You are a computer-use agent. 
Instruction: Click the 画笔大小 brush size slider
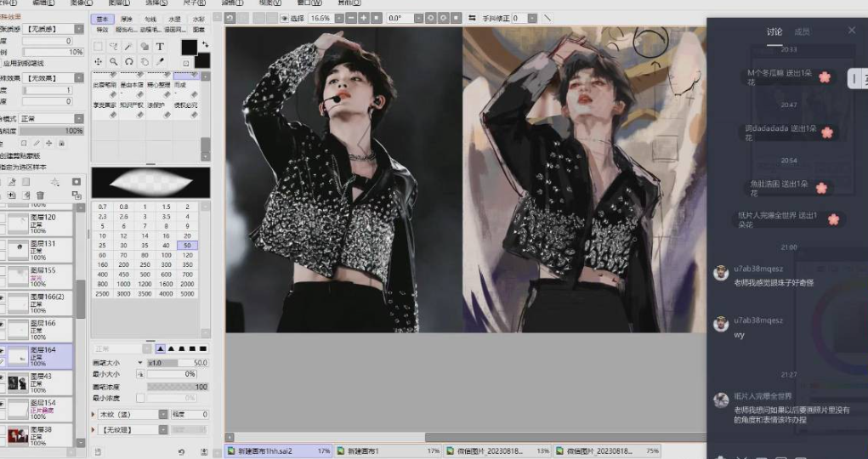177,363
